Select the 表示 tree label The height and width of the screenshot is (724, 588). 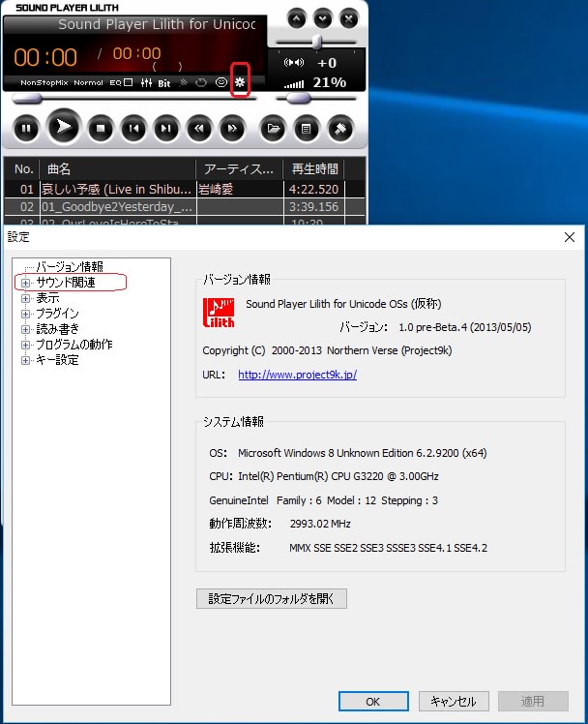47,298
